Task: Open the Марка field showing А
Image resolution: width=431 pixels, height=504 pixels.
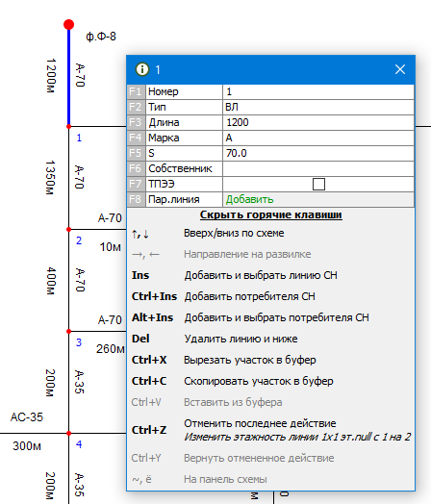Action: 318,138
